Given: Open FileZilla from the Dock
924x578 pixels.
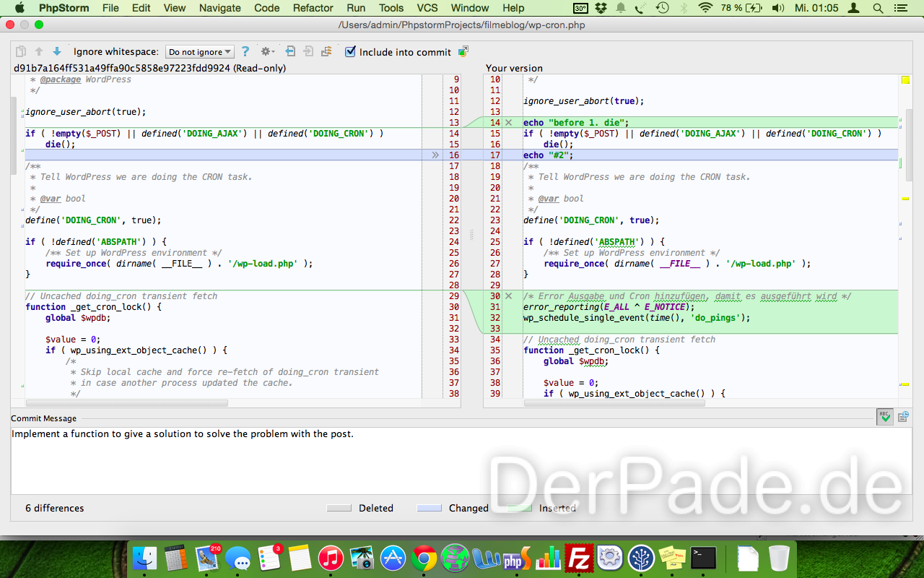Looking at the screenshot, I should [579, 558].
